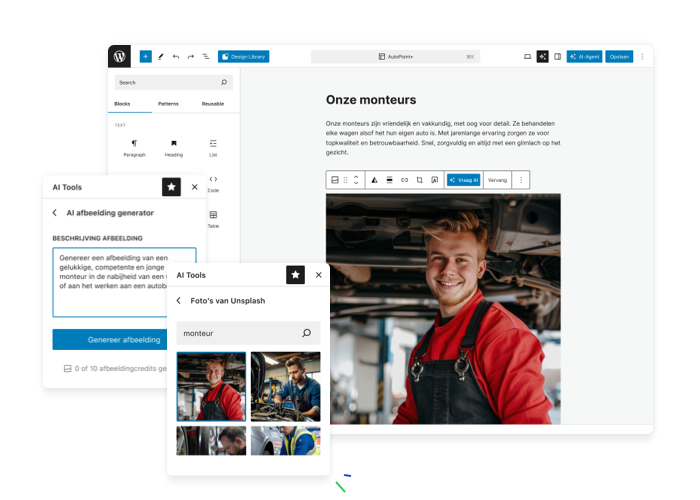The width and height of the screenshot is (700, 500).
Task: Open the top toolbar options kebab menu
Action: (642, 57)
